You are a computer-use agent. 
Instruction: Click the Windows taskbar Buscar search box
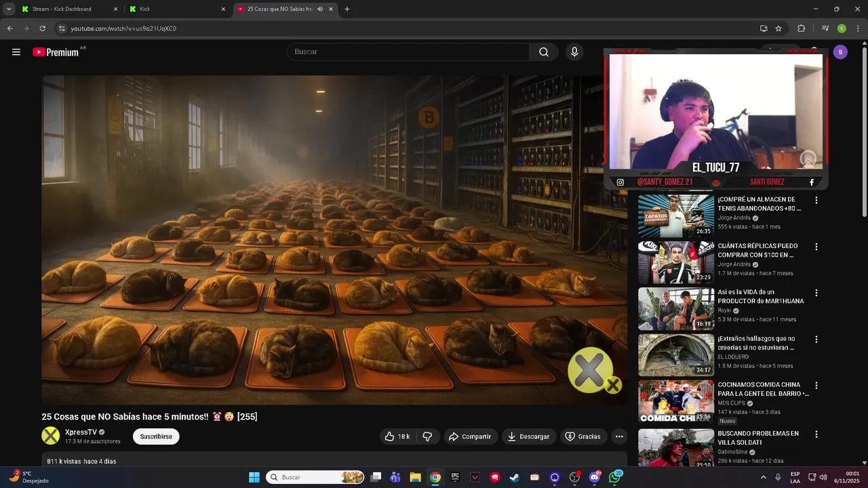click(x=315, y=477)
